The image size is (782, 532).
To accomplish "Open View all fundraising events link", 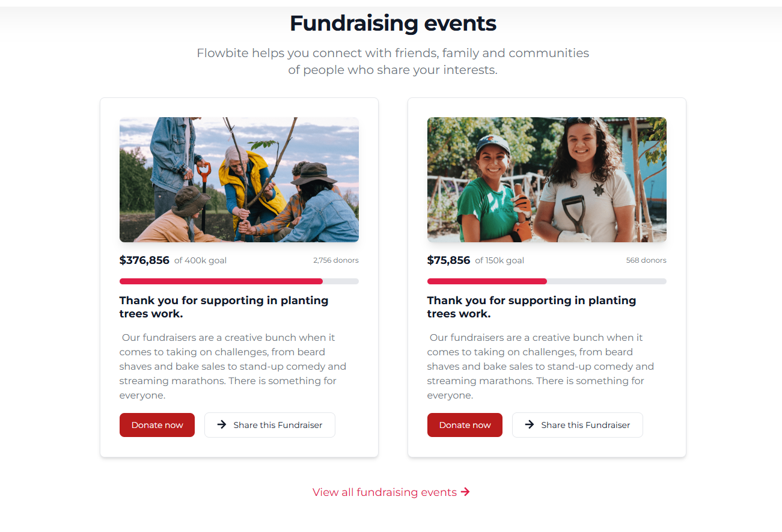I will click(385, 492).
